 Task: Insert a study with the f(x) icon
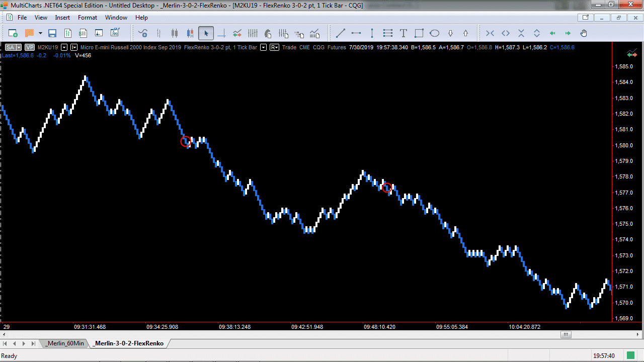(115, 33)
